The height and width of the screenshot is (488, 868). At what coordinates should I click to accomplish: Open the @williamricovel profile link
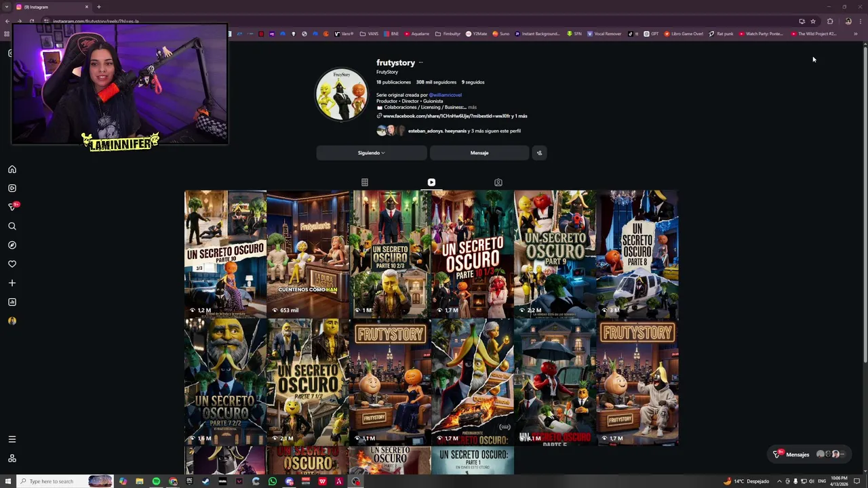[x=445, y=95]
